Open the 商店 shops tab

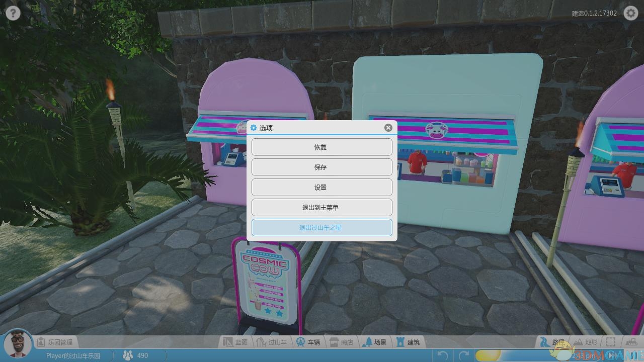[x=341, y=342]
